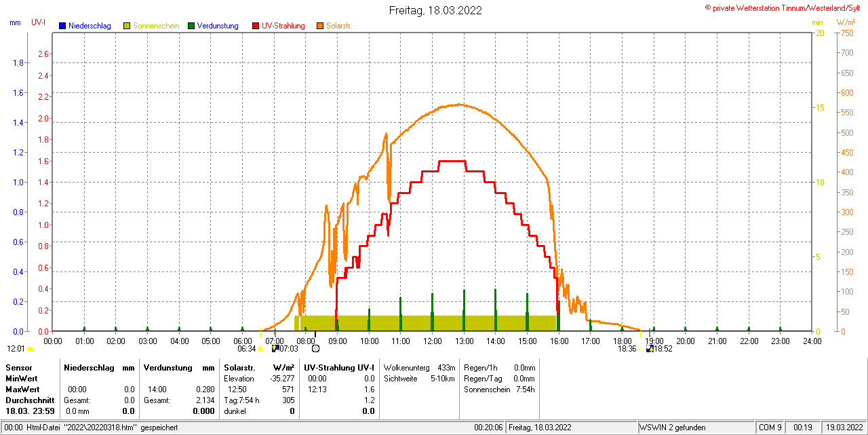868x435 pixels.
Task: Click the yellow cloud icon beside 12:01
Action: click(30, 349)
